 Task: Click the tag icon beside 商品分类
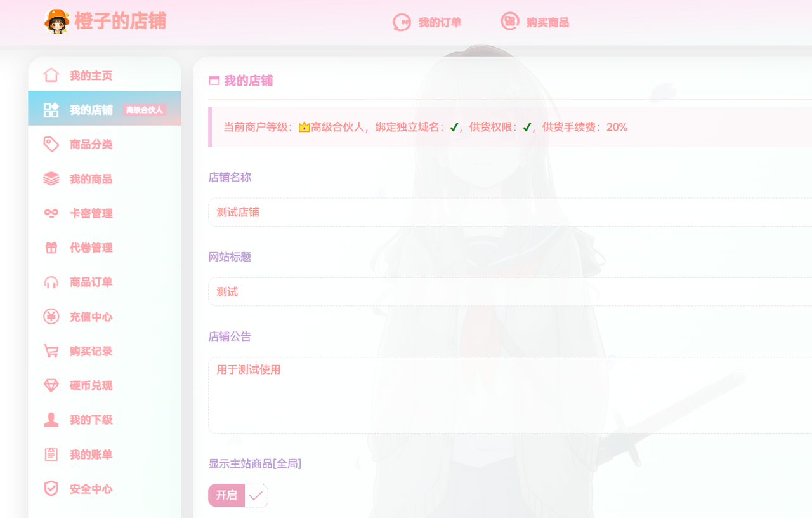51,145
